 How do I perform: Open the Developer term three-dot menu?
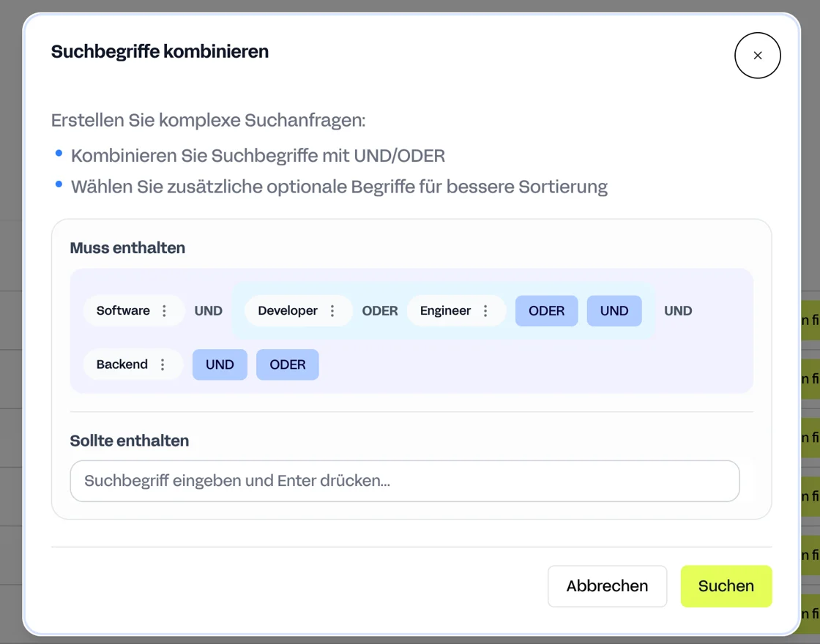coord(332,311)
